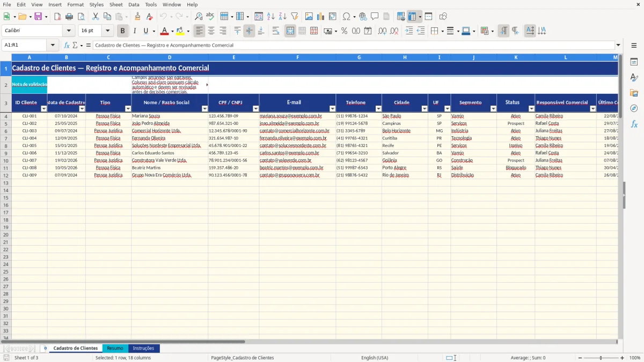644x362 pixels.
Task: Activate Clone Formatting paintbrush
Action: tap(138, 17)
